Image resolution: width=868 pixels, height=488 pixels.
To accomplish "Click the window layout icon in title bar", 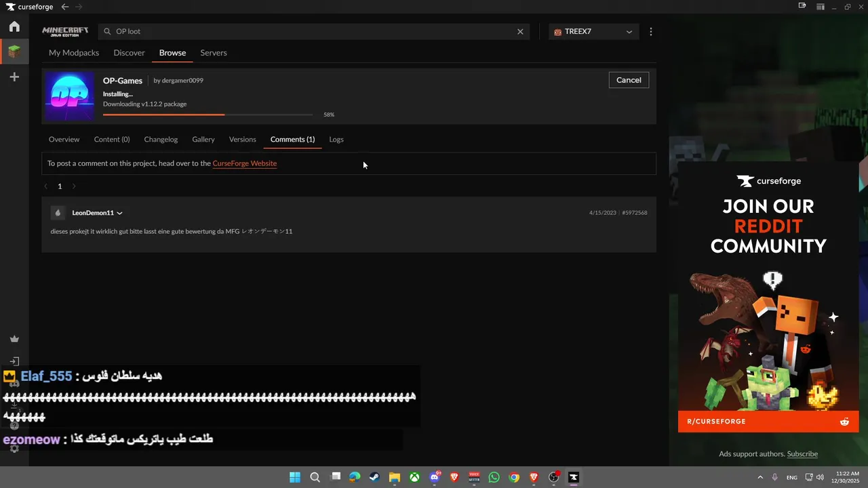I will (x=821, y=7).
